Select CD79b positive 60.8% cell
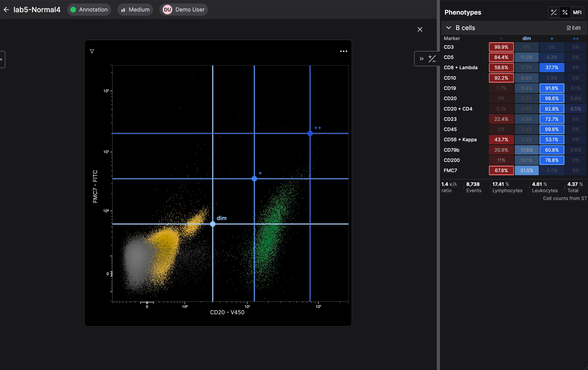The height and width of the screenshot is (370, 588). 552,150
